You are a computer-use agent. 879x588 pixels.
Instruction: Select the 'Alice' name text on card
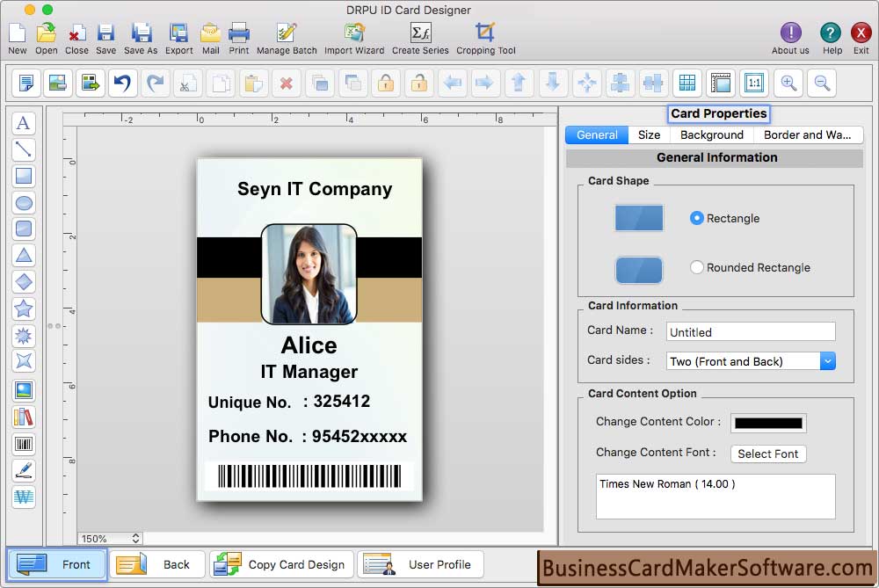point(309,345)
